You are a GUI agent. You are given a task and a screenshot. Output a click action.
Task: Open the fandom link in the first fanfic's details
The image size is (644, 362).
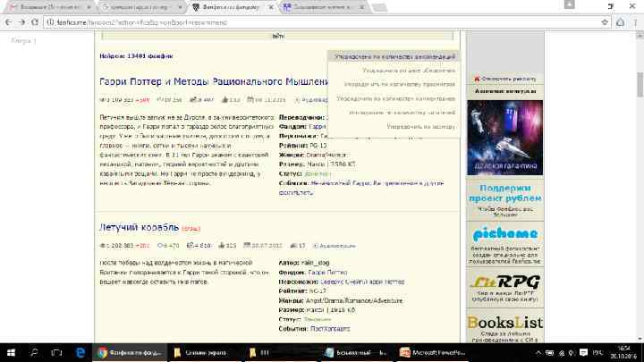[318, 127]
